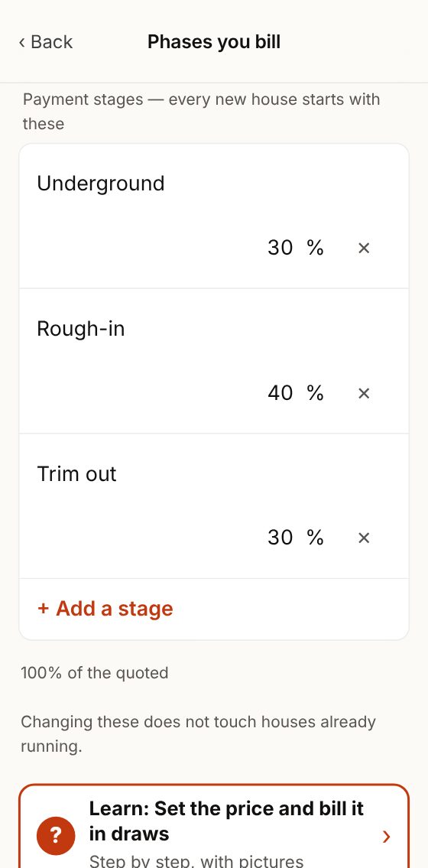Click the % symbol beside Underground

point(315,248)
